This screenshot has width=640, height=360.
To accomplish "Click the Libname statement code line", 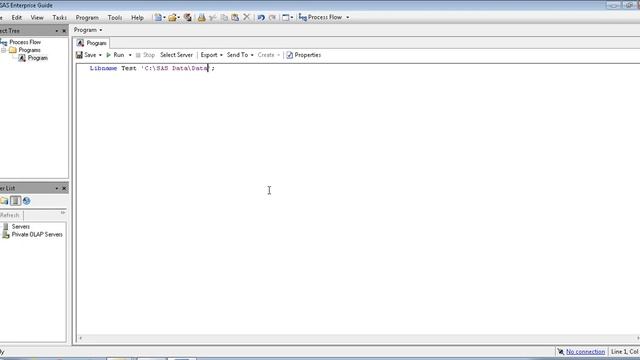I will tap(152, 68).
